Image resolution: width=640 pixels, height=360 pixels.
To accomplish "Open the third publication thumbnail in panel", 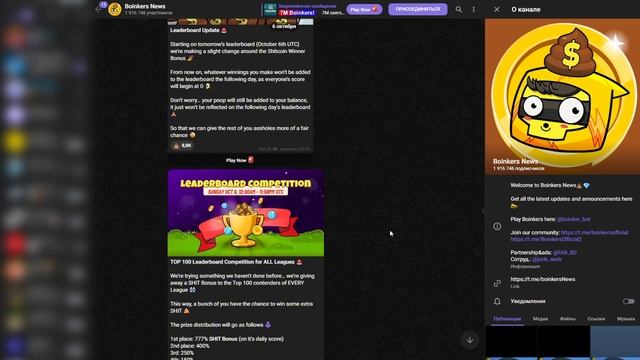I will point(615,343).
